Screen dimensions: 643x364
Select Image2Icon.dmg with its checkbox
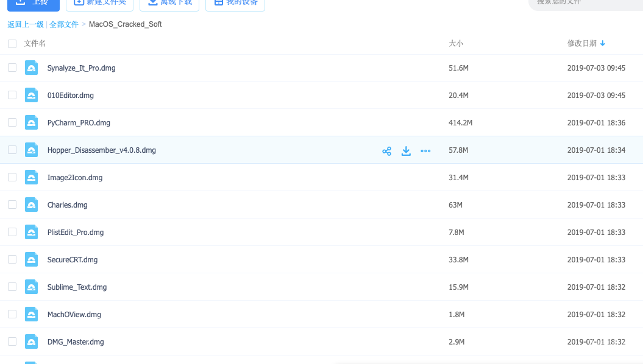(x=12, y=177)
